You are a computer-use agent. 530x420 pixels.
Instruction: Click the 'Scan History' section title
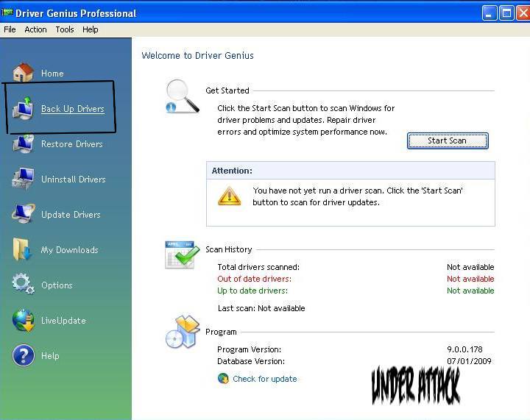pos(228,249)
